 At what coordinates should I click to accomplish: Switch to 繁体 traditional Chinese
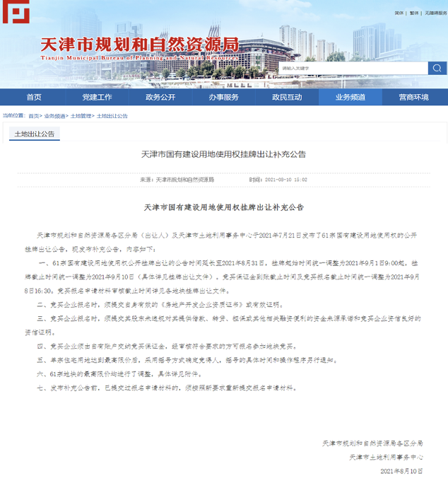[x=414, y=13]
